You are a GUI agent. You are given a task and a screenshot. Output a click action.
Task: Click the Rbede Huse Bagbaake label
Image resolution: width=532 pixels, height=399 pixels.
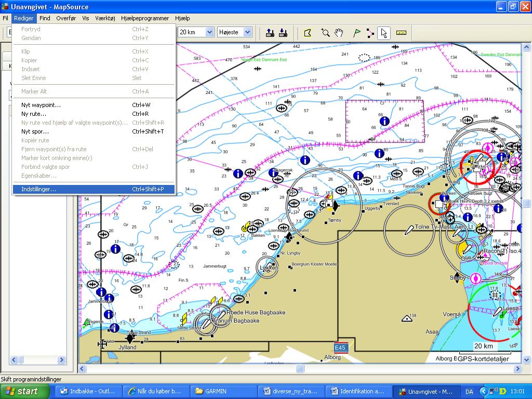(256, 312)
